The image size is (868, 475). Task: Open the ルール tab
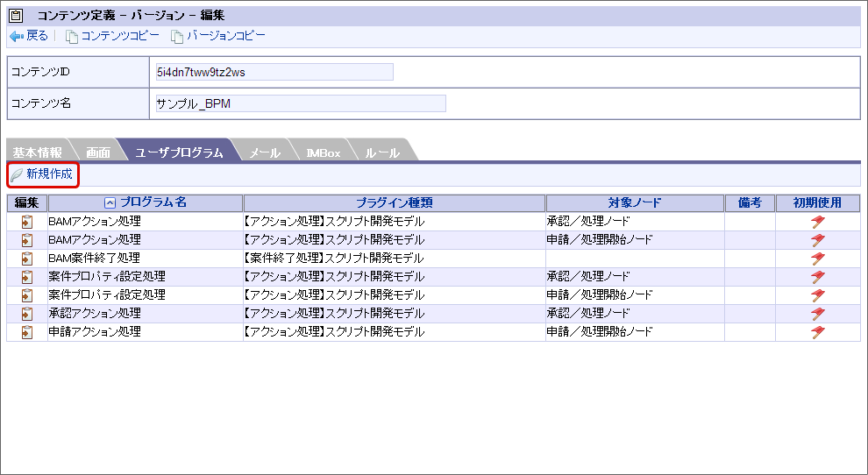tap(382, 152)
